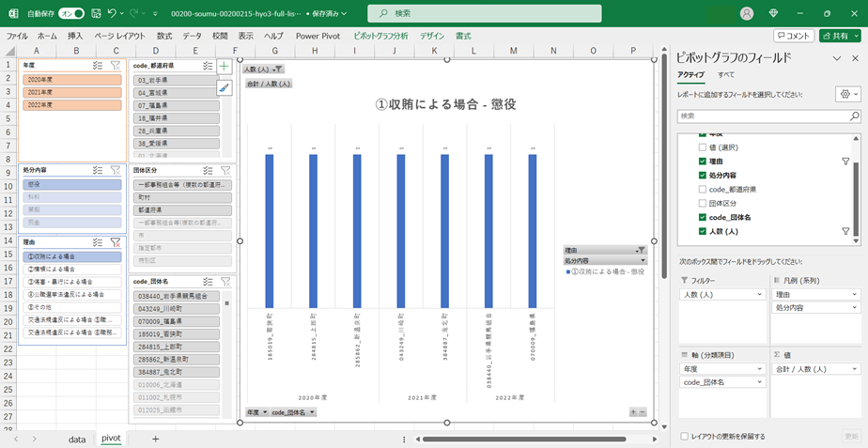Clear filter on the 処分内容 slicer
The width and height of the screenshot is (868, 448).
click(115, 170)
